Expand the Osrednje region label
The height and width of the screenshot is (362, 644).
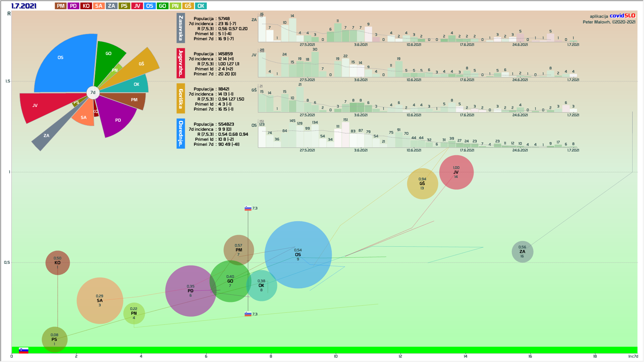(181, 134)
